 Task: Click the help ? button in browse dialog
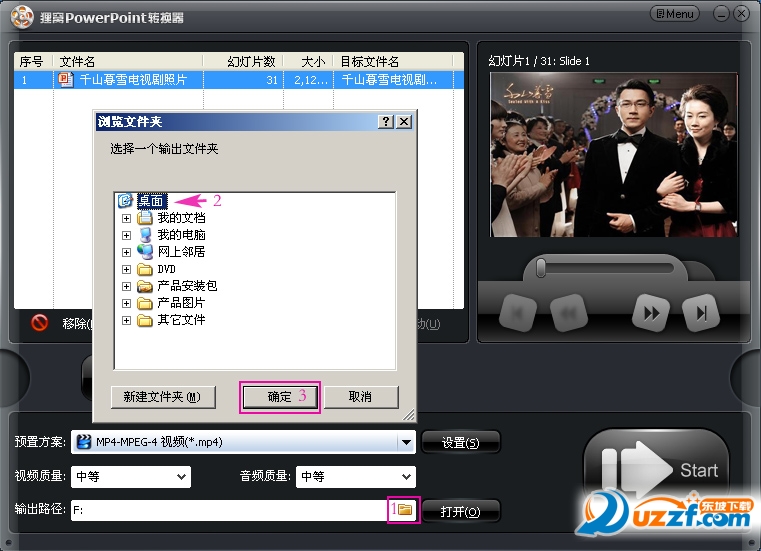[385, 121]
